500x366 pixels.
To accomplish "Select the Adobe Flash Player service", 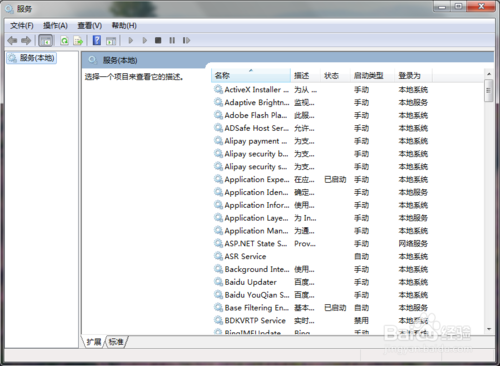I will (321, 115).
